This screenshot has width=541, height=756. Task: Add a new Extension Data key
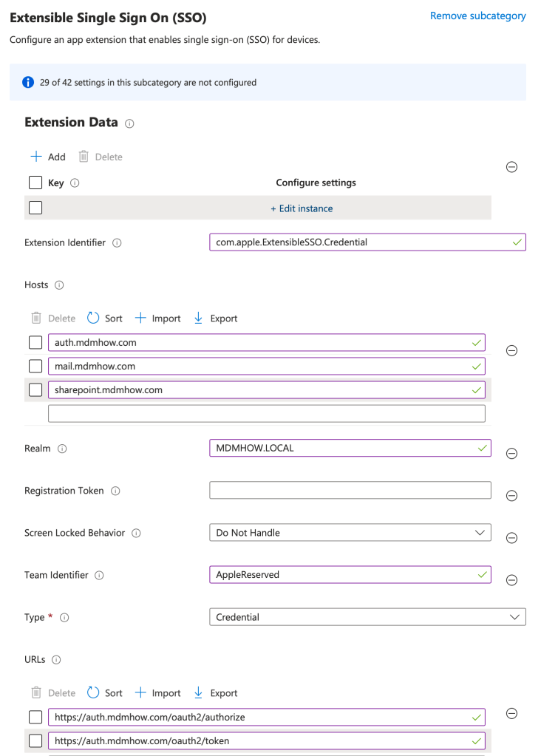(x=48, y=157)
